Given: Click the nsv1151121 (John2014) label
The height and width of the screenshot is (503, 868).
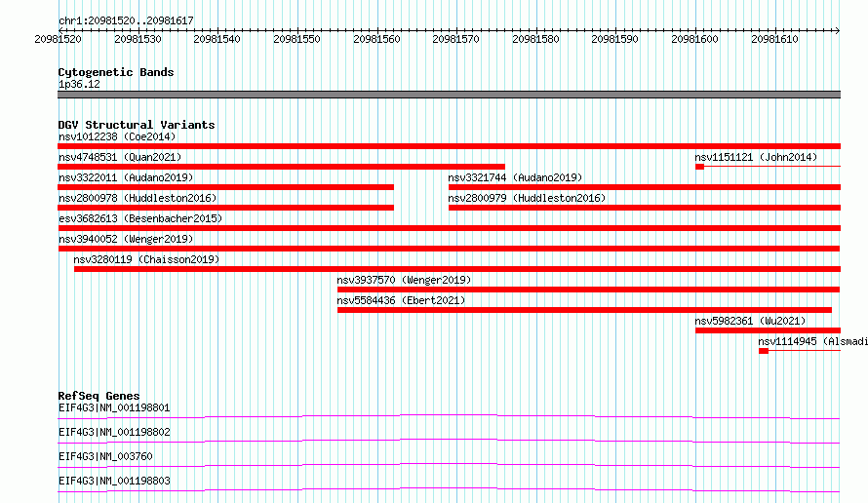Looking at the screenshot, I should tap(756, 157).
